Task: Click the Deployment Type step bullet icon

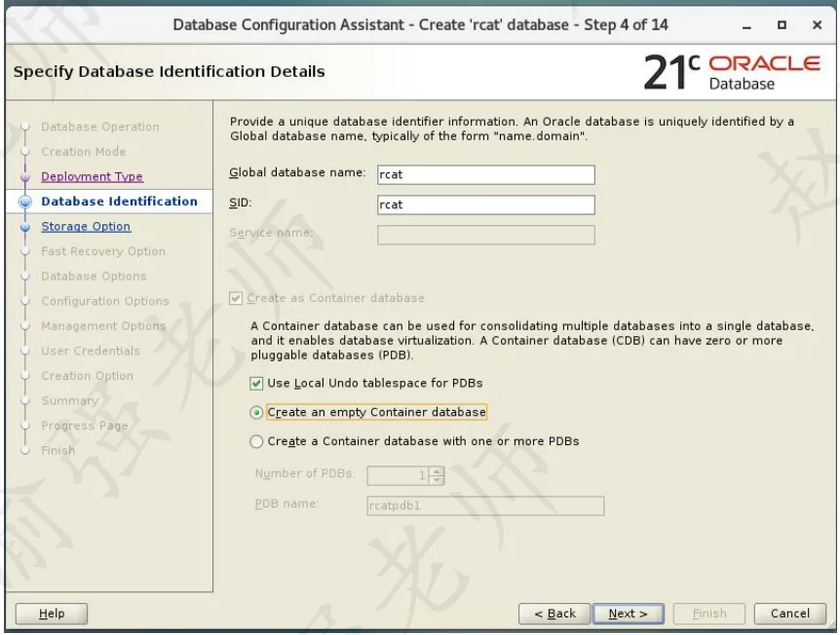Action: coord(25,177)
